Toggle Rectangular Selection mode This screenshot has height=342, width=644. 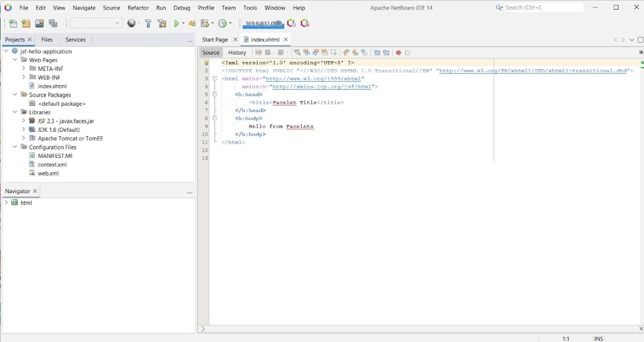point(334,52)
